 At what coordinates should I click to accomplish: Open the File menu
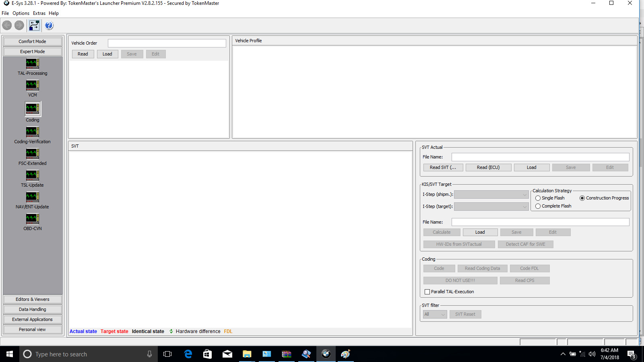[x=5, y=13]
